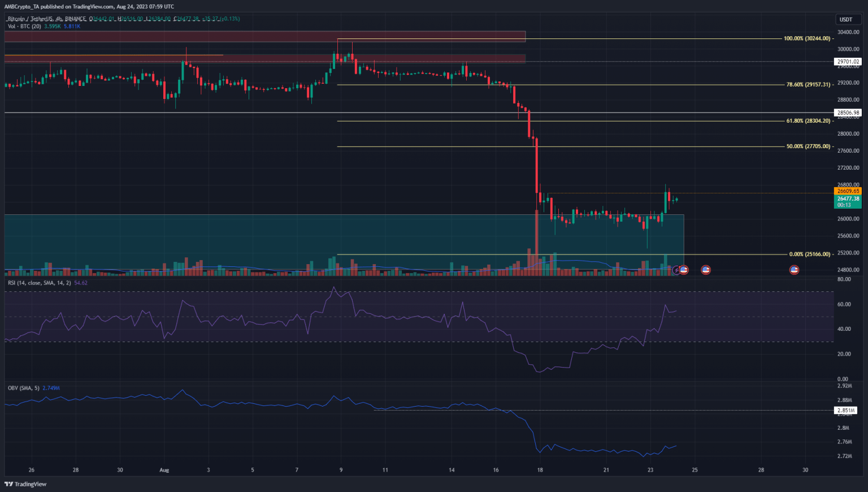The image size is (868, 492).
Task: Click the orange 26609.65 price label
Action: tap(848, 191)
